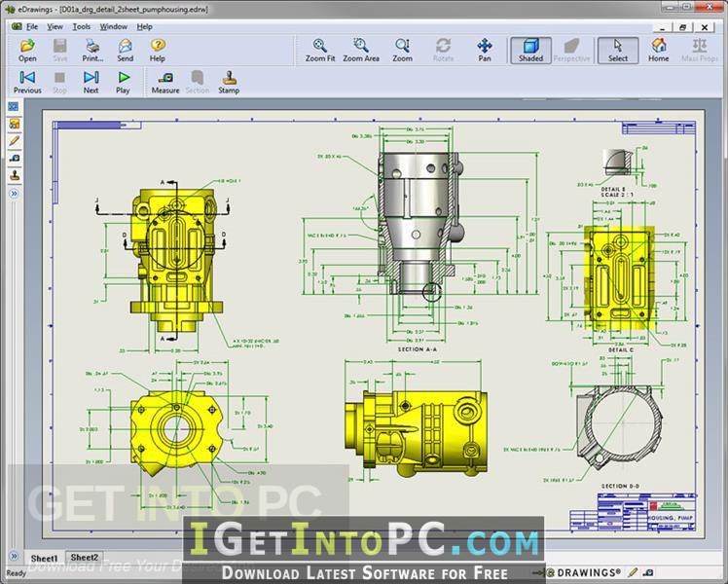728x584 pixels.
Task: Open a file with the Open button
Action: click(x=27, y=51)
